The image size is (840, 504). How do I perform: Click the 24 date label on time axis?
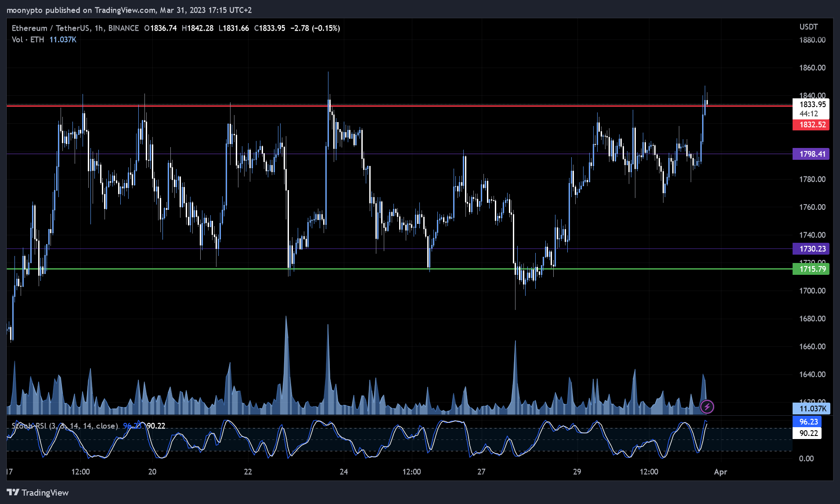344,472
